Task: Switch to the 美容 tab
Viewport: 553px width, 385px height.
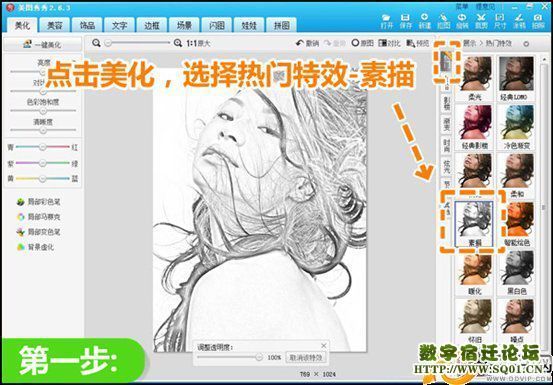Action: click(x=55, y=25)
